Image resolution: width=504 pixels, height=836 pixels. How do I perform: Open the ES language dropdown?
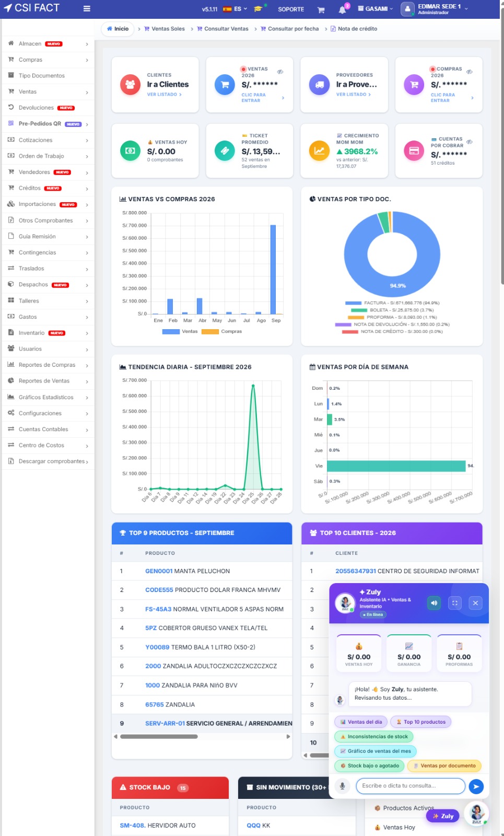(235, 9)
